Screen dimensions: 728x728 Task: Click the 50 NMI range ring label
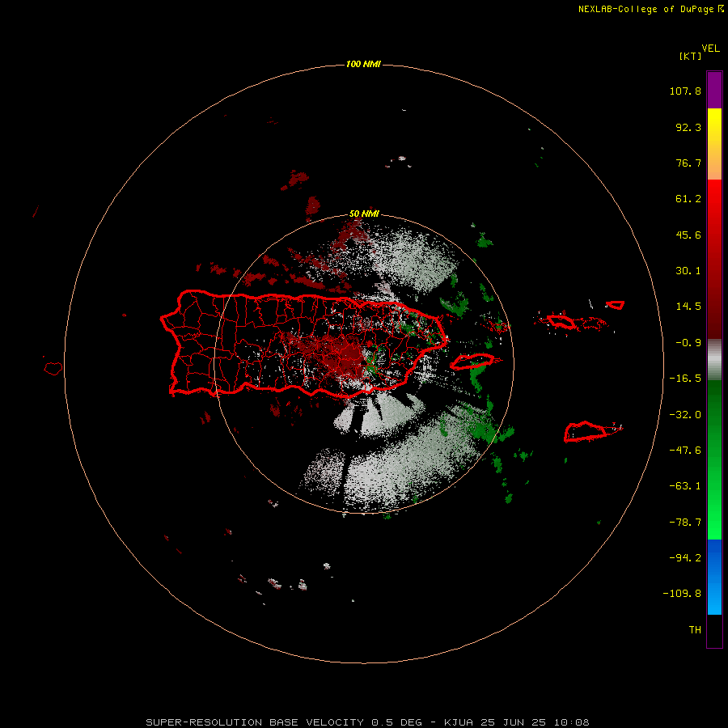tap(364, 214)
